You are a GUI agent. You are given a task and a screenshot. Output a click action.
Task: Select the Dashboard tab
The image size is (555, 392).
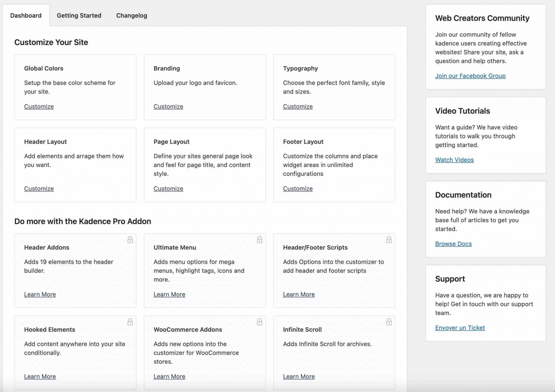[26, 15]
